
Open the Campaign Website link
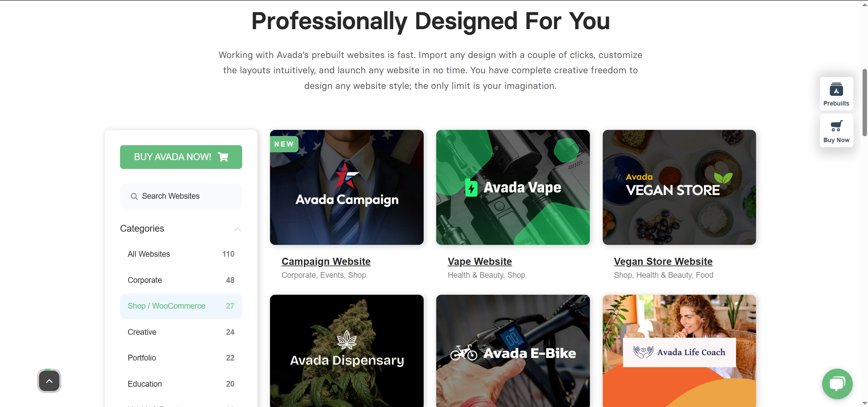326,261
